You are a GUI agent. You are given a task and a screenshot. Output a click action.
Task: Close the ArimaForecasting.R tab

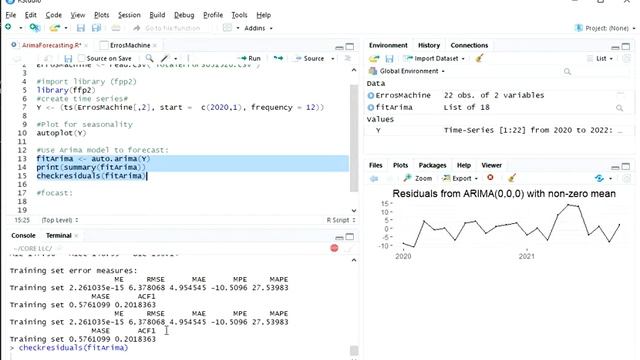(86, 45)
